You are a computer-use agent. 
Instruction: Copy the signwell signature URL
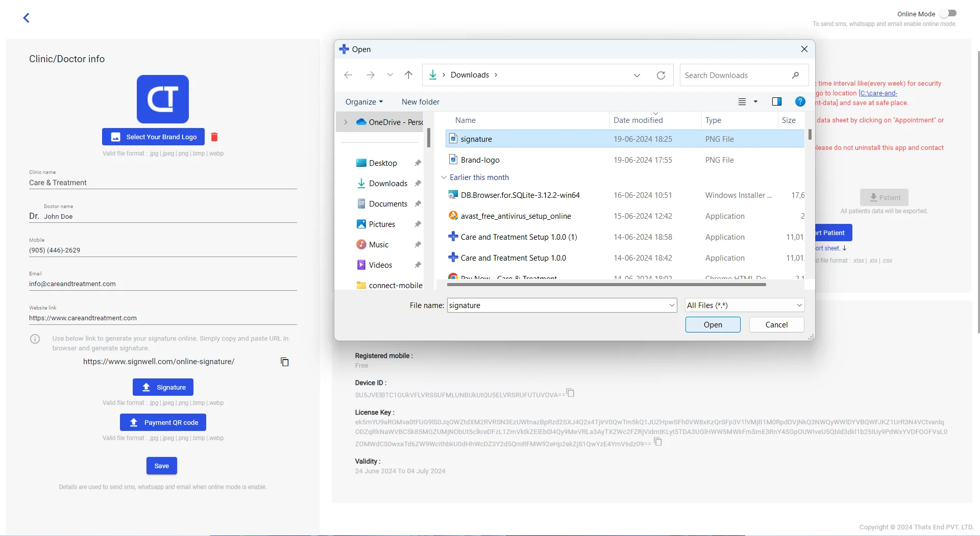tap(285, 362)
